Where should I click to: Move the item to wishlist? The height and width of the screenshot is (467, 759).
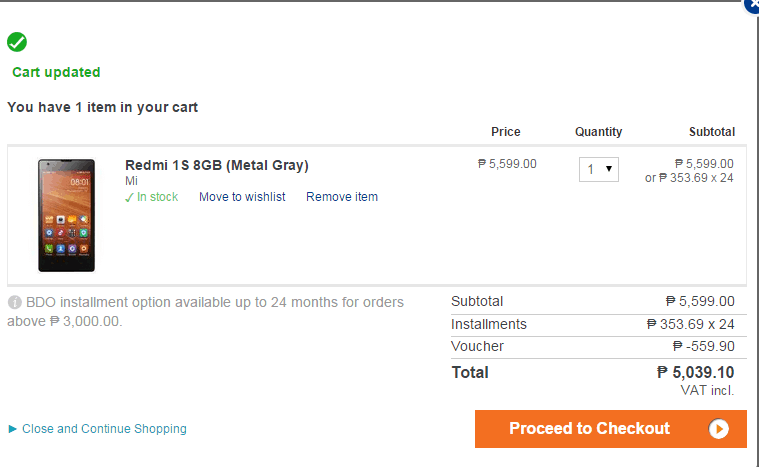pos(242,197)
